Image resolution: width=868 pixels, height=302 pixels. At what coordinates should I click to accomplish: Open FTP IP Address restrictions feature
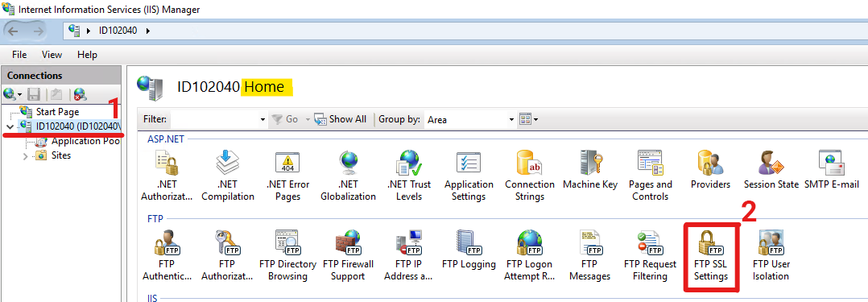pyautogui.click(x=409, y=255)
